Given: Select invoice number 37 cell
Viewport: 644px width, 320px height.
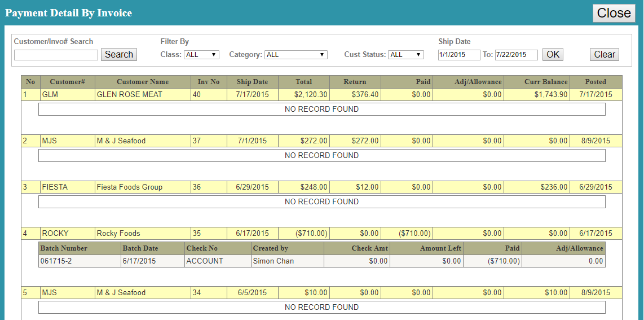Looking at the screenshot, I should [x=209, y=141].
